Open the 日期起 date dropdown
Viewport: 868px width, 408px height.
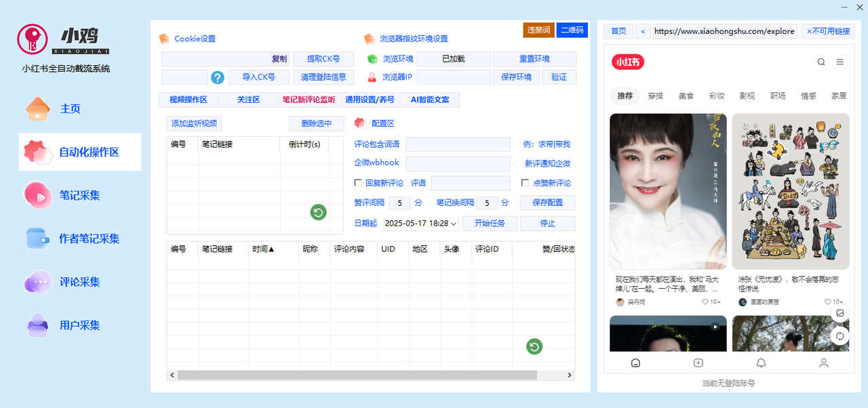pos(453,223)
